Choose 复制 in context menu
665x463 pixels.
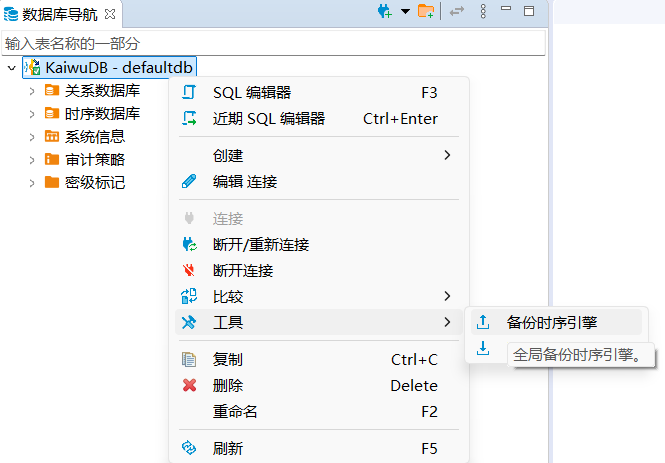click(x=319, y=360)
